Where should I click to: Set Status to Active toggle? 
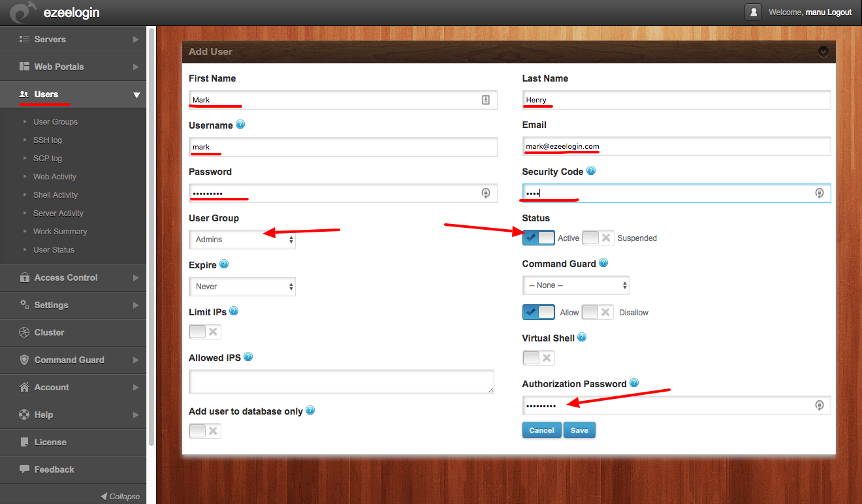click(x=539, y=238)
